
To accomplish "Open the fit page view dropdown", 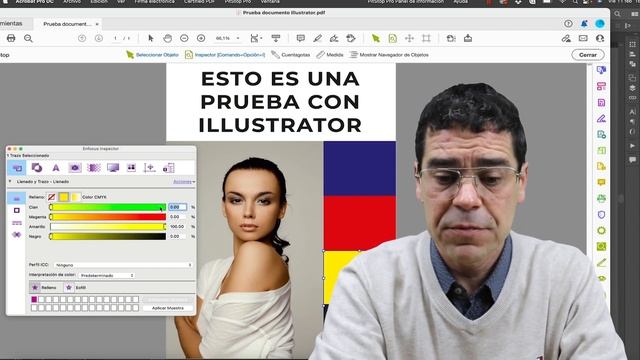I will tap(256, 38).
